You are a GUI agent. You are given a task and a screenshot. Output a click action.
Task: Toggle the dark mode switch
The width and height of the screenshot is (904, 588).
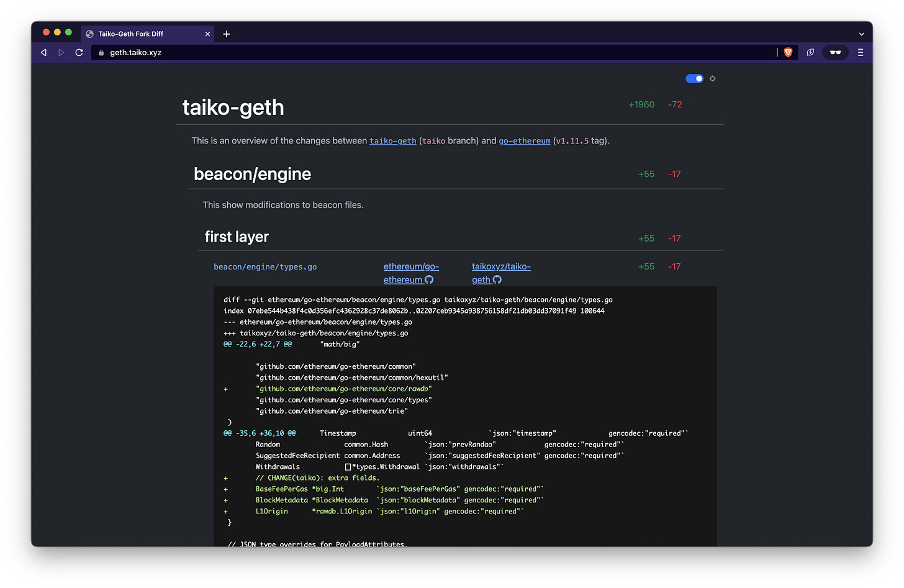[x=694, y=78]
